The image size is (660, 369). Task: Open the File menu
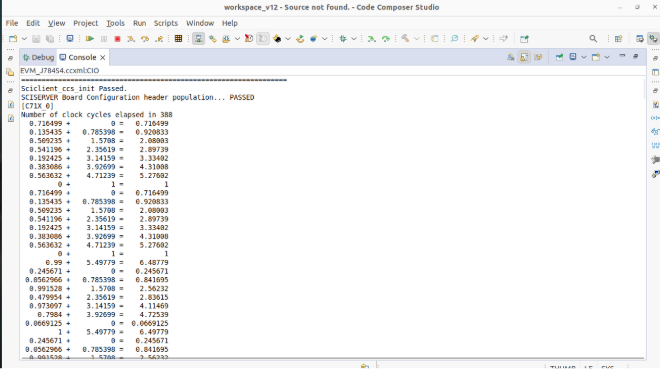coord(12,23)
